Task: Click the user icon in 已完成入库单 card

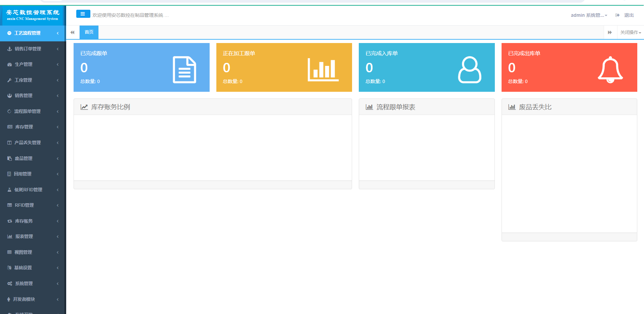Action: point(470,70)
